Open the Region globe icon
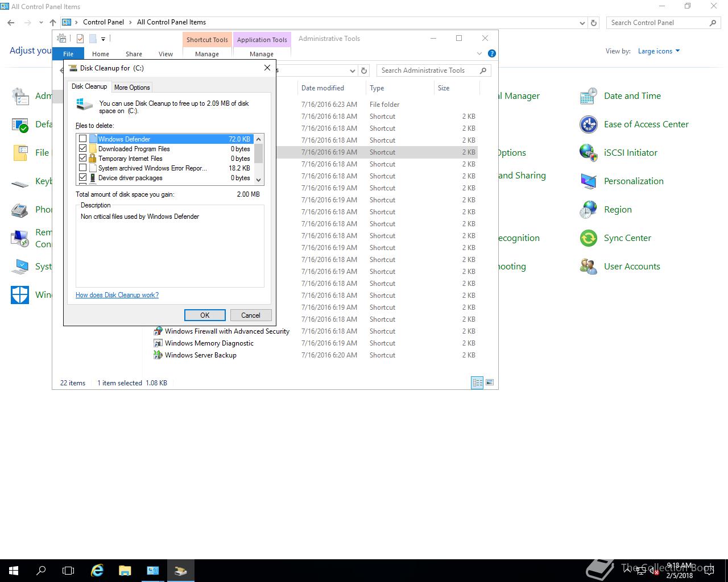The image size is (728, 582). point(589,210)
